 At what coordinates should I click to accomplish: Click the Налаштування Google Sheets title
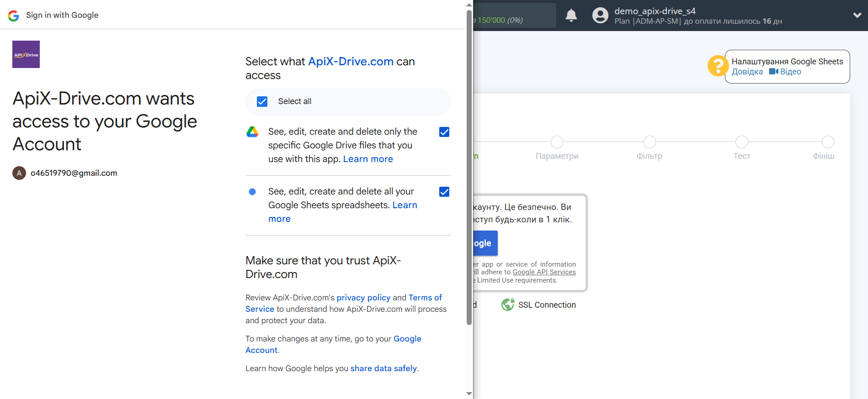pyautogui.click(x=787, y=62)
